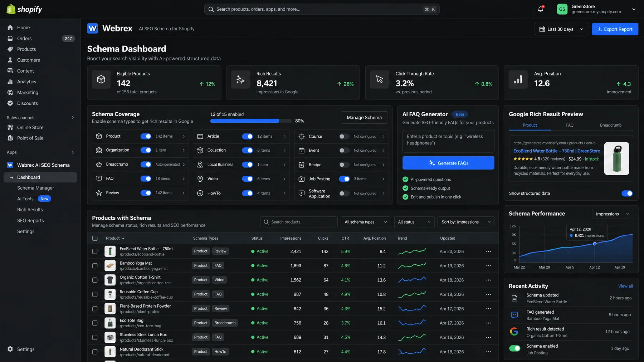Open the Sort by: Impressions dropdown
This screenshot has width=644, height=362.
(x=466, y=222)
